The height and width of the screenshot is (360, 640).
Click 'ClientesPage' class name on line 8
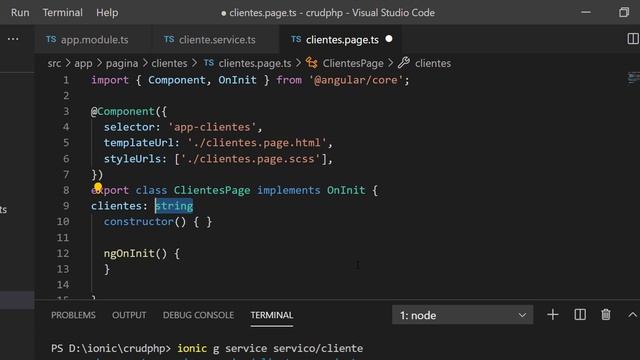[x=212, y=190]
